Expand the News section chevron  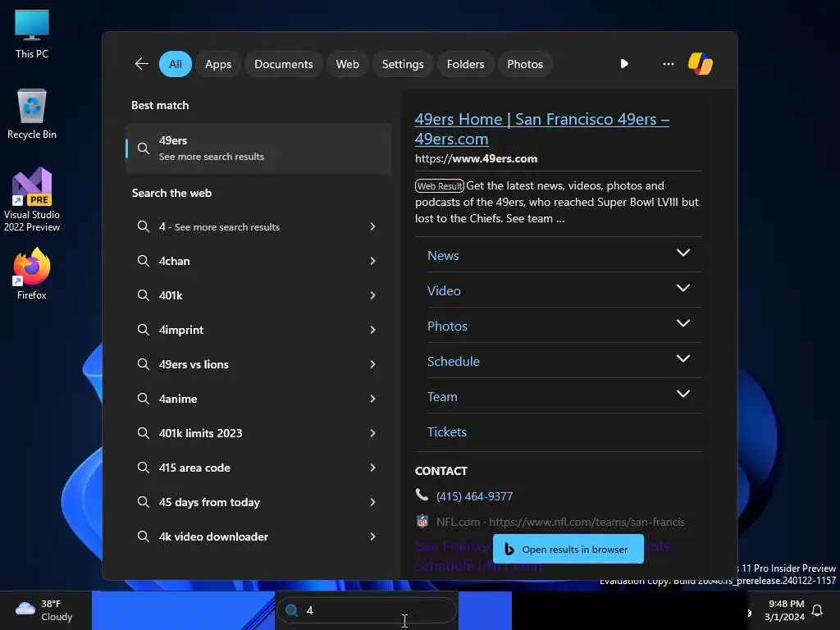(x=683, y=253)
